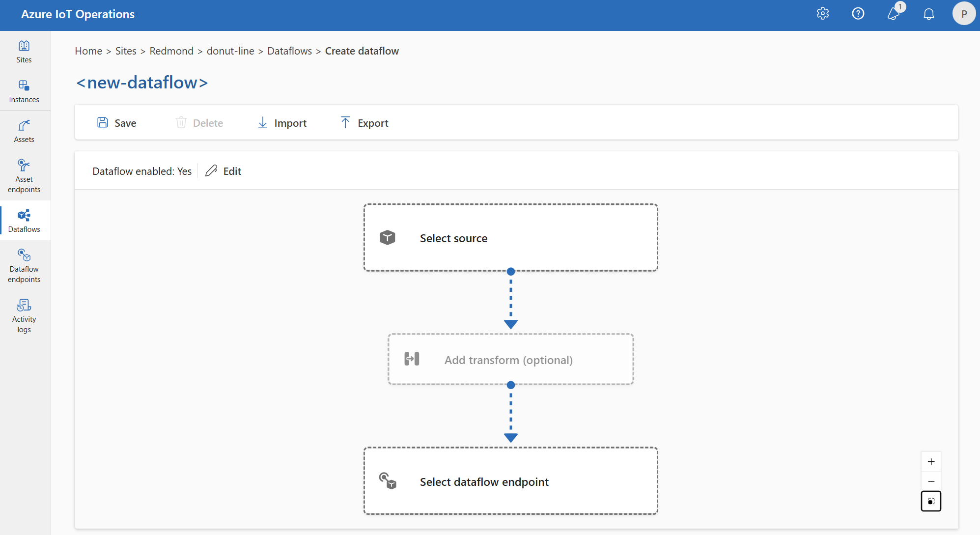Click Edit to modify dataflow settings
The width and height of the screenshot is (980, 535).
click(224, 170)
